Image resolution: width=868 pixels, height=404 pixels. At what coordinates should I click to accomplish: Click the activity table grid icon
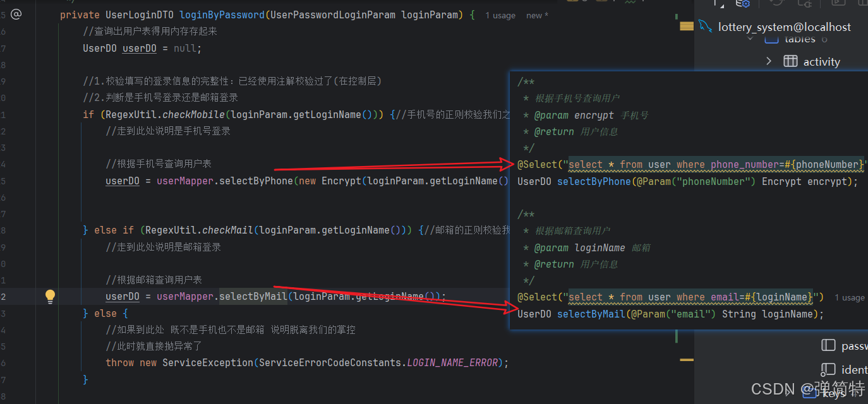790,61
